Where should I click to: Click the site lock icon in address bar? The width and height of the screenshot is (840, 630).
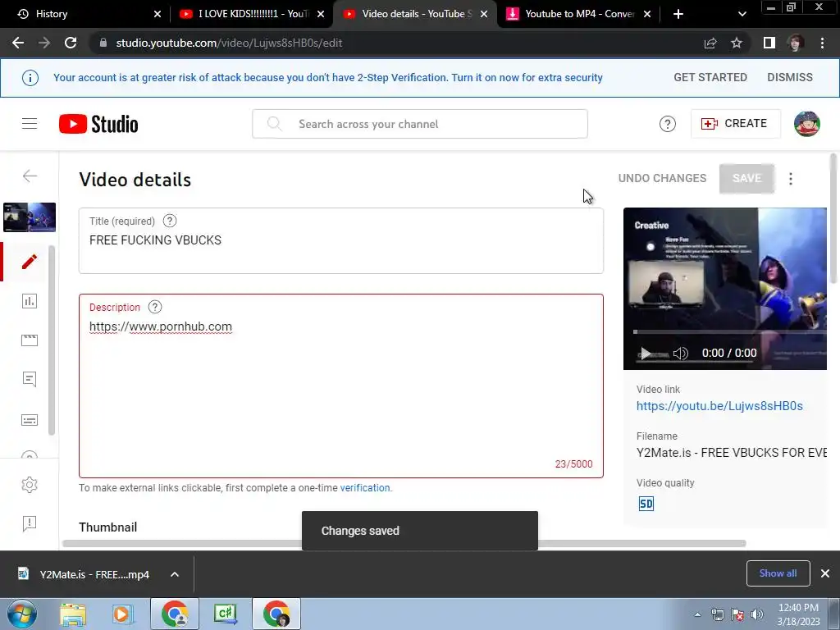tap(103, 43)
